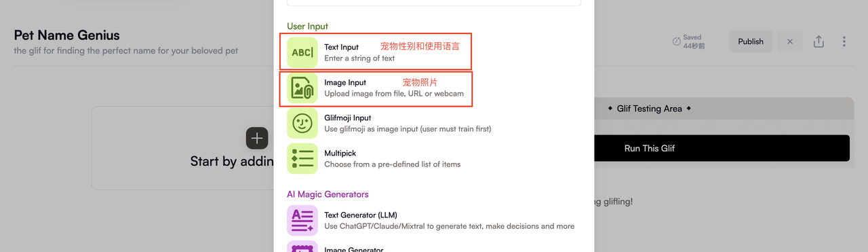This screenshot has width=868, height=252.
Task: Click the Glif Testing Area header
Action: click(x=650, y=109)
